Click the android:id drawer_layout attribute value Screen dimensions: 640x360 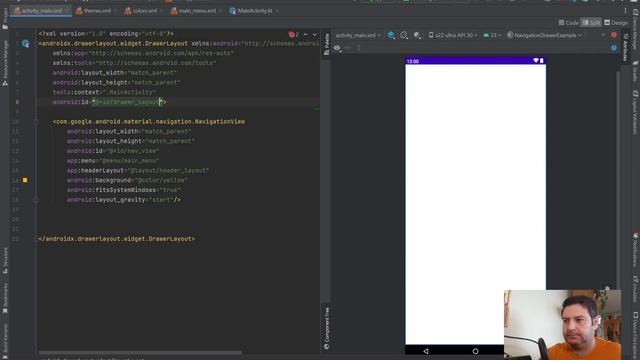[127, 102]
